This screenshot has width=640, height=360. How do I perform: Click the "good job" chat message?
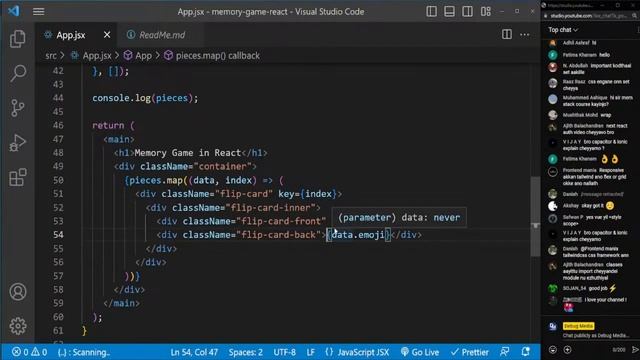(598, 288)
